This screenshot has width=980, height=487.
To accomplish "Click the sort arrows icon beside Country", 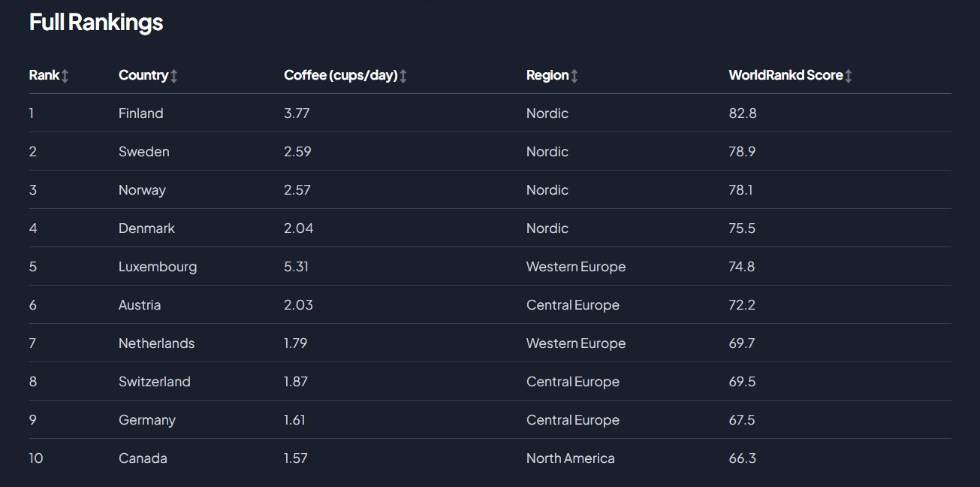I will coord(174,76).
